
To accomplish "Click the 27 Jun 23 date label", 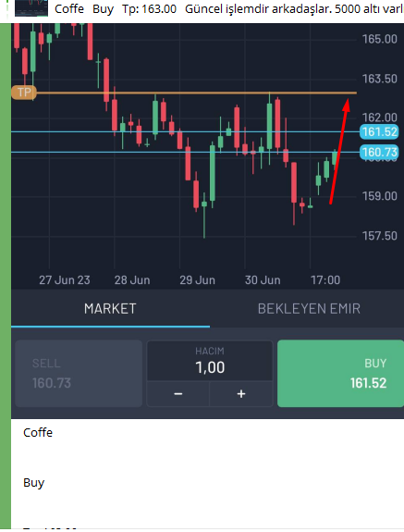I will pos(65,280).
